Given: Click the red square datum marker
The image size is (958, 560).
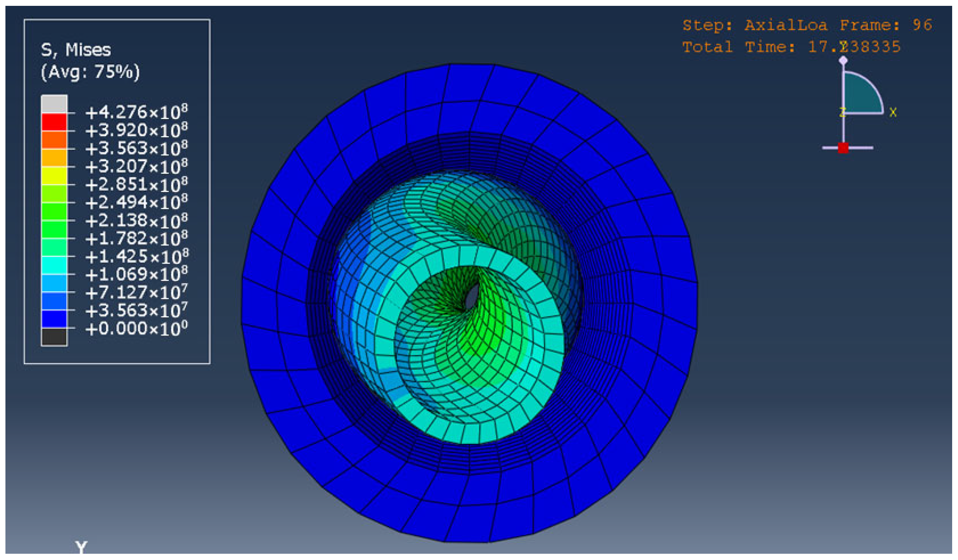Looking at the screenshot, I should [843, 148].
